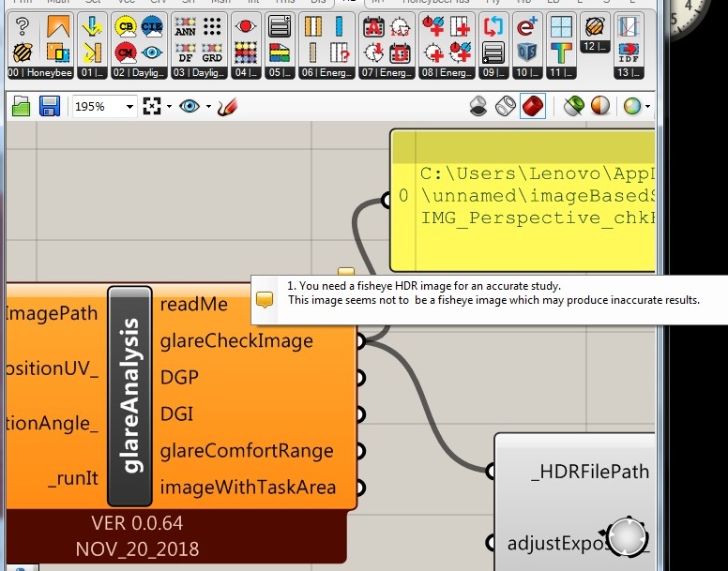Click the named views eye icon

[x=189, y=106]
